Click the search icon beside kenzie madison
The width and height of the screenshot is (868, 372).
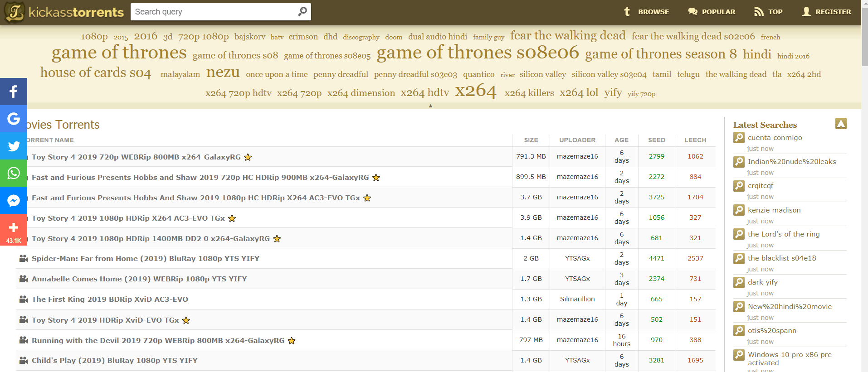pos(739,210)
